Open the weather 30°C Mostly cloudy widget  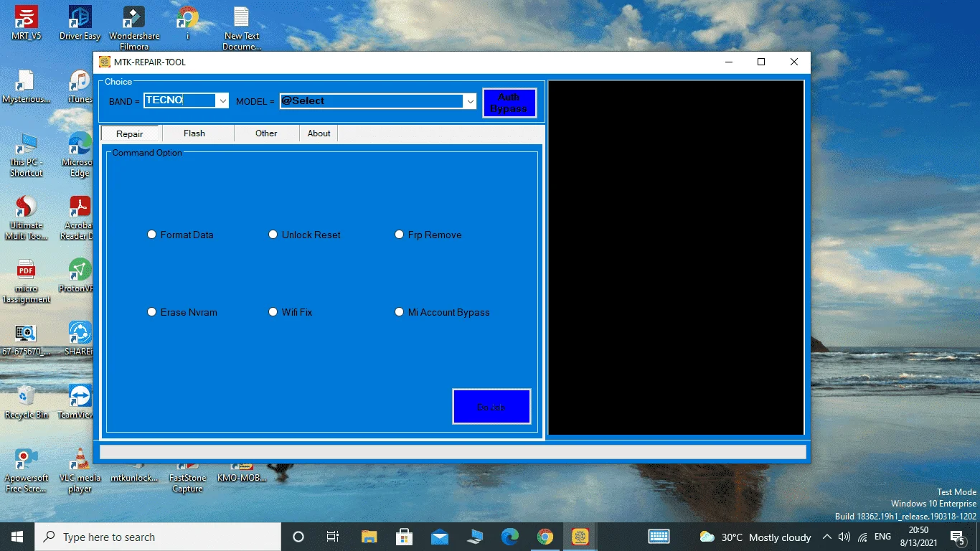755,537
